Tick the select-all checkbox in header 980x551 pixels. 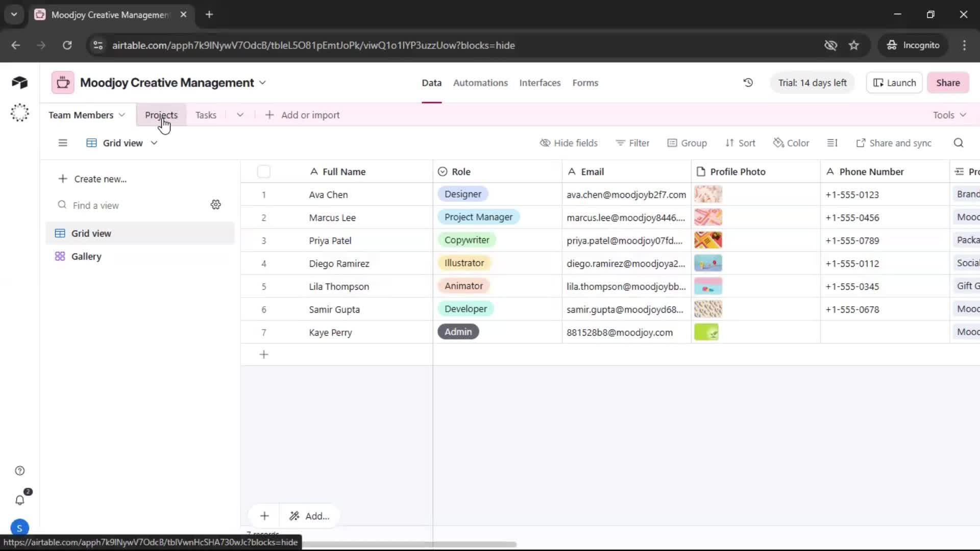tap(264, 171)
